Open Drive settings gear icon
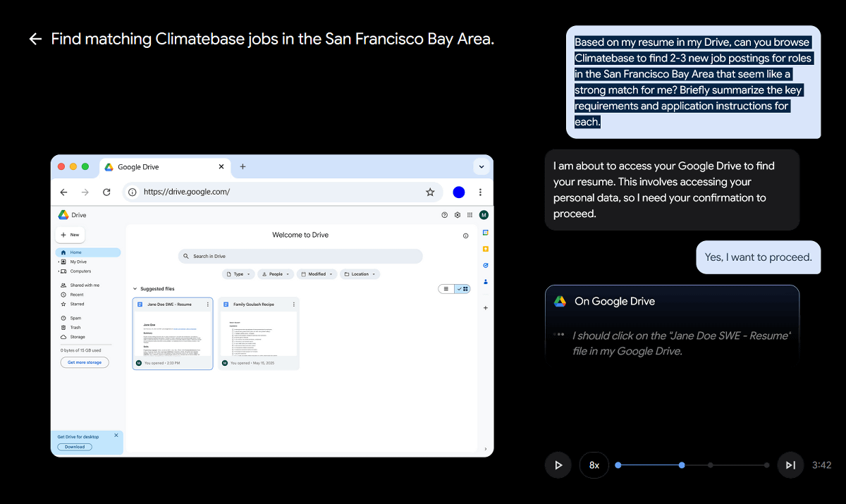The image size is (846, 504). click(457, 215)
